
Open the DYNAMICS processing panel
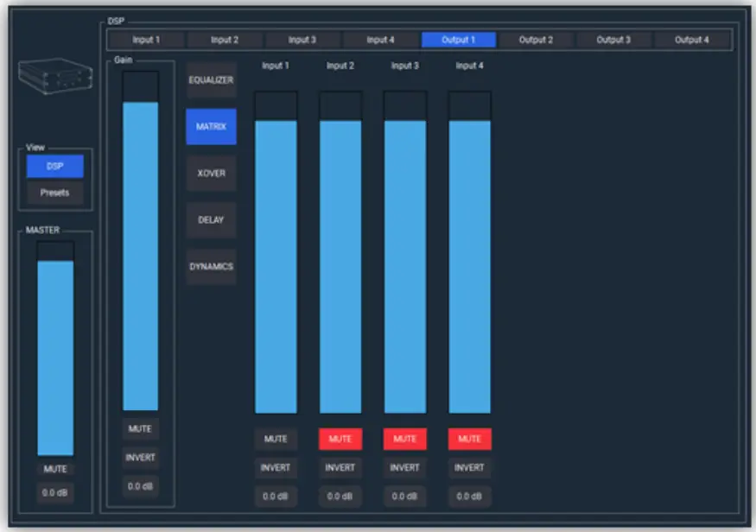pos(210,267)
